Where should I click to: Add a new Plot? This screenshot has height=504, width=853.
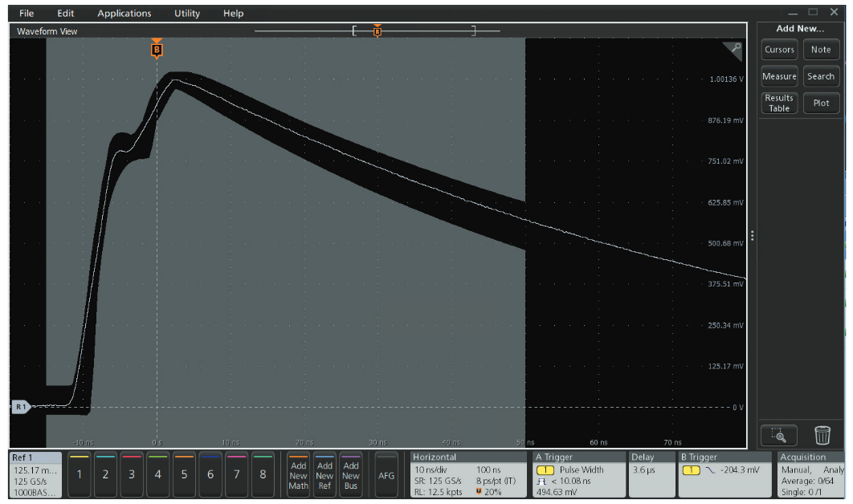coord(821,103)
